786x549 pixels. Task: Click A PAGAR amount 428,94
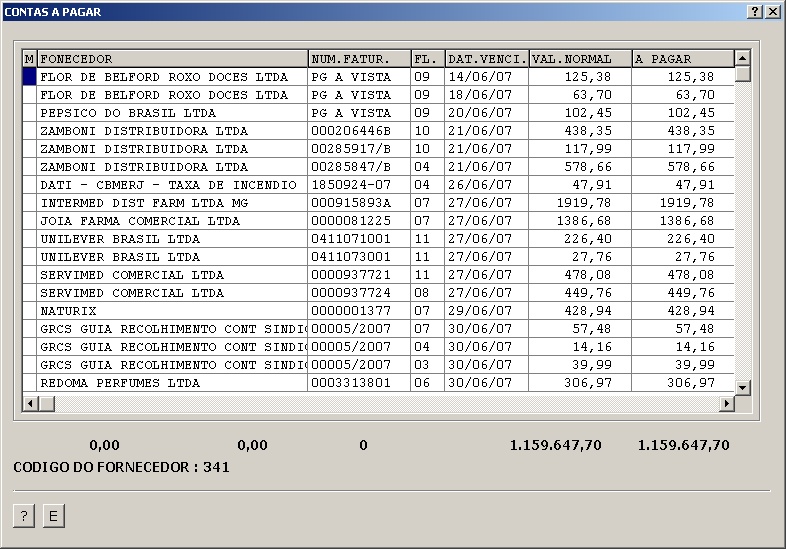point(691,311)
